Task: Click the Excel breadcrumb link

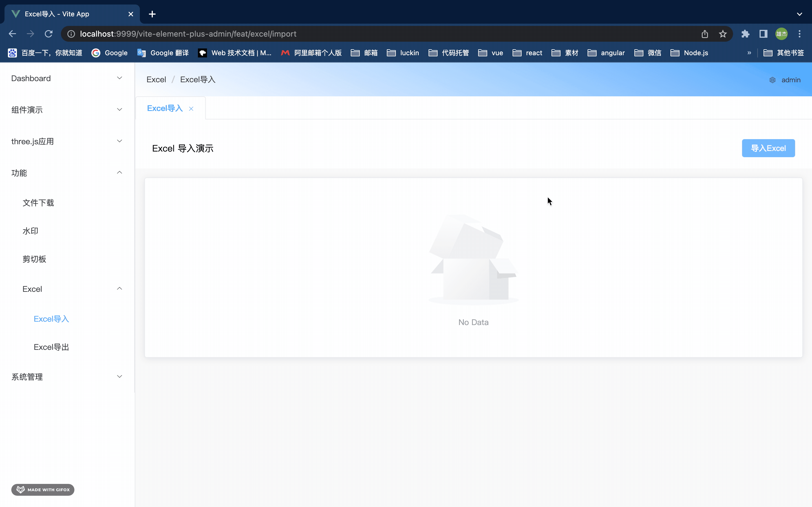Action: (x=156, y=80)
